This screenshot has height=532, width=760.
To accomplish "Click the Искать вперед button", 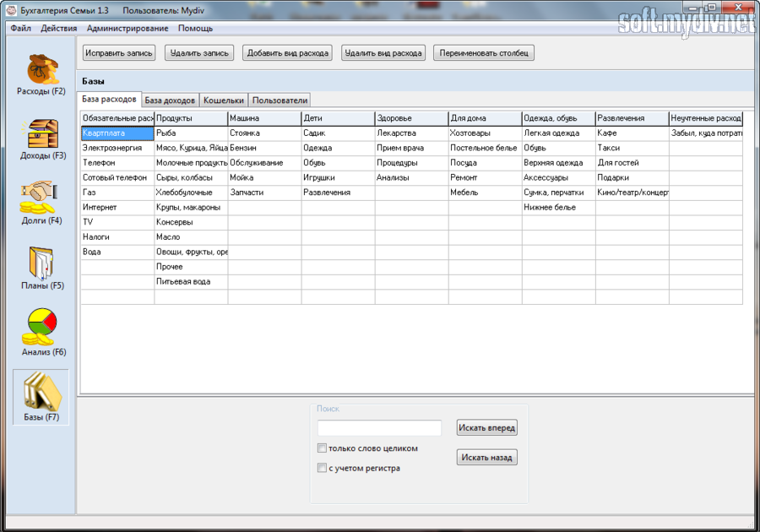I will coord(486,427).
